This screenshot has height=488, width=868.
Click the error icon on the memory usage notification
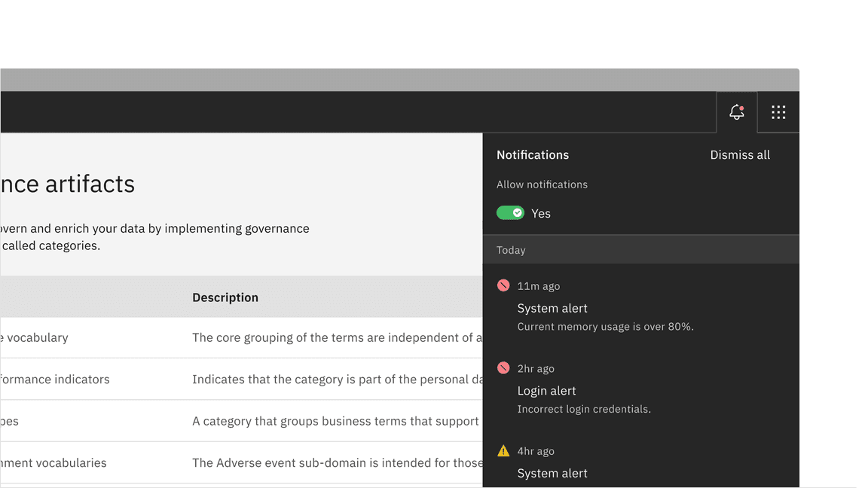pos(502,285)
